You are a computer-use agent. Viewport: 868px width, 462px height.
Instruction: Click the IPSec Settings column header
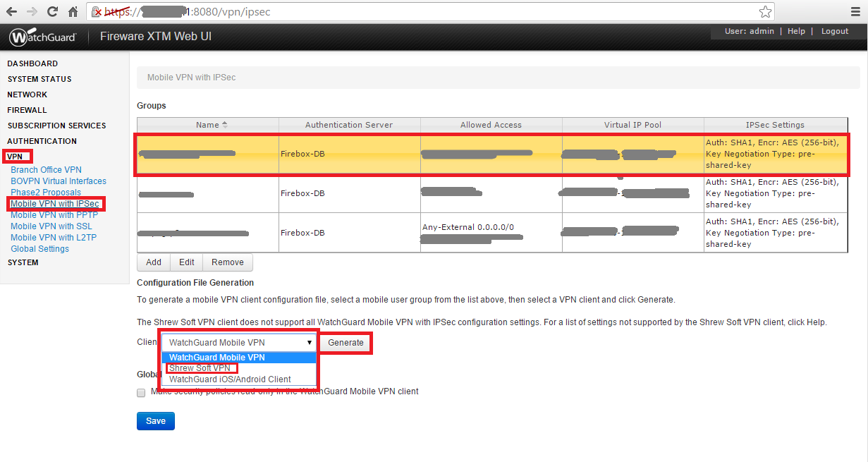tap(775, 125)
